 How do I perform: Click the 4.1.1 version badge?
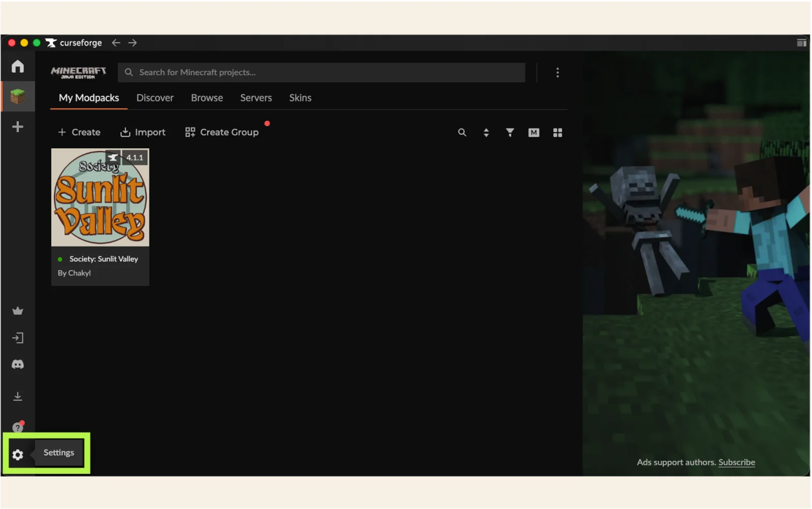pyautogui.click(x=134, y=158)
